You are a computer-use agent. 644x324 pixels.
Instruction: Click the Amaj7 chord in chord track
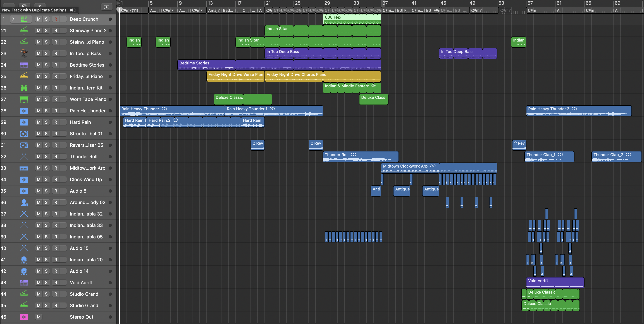click(214, 11)
